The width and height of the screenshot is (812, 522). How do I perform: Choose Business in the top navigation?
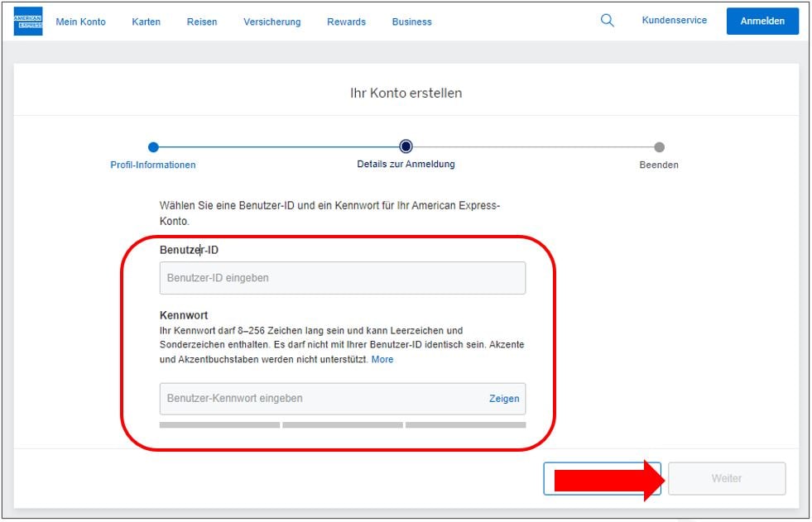[x=411, y=22]
